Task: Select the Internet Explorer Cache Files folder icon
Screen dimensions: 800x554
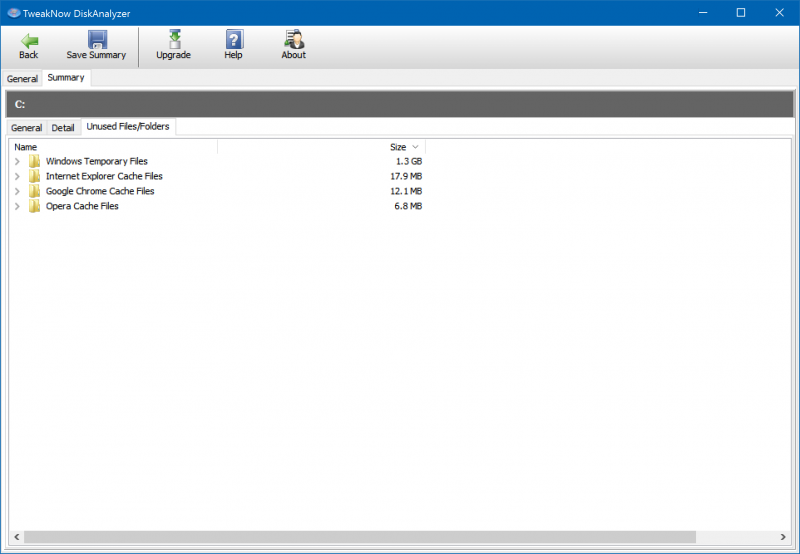Action: tap(34, 176)
